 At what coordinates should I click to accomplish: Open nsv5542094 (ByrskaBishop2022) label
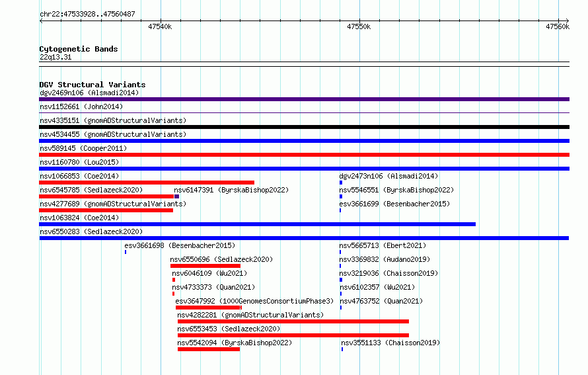click(x=235, y=343)
